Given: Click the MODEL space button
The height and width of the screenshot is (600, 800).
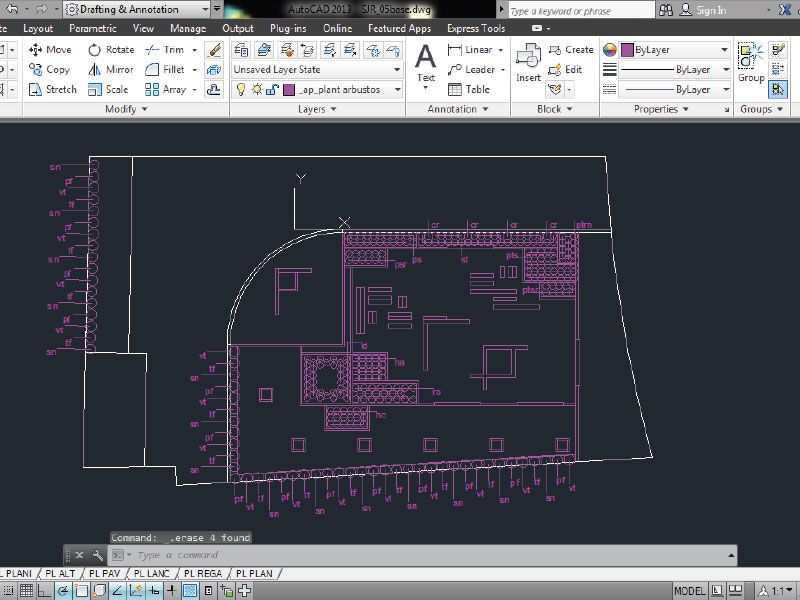Looking at the screenshot, I should [689, 591].
